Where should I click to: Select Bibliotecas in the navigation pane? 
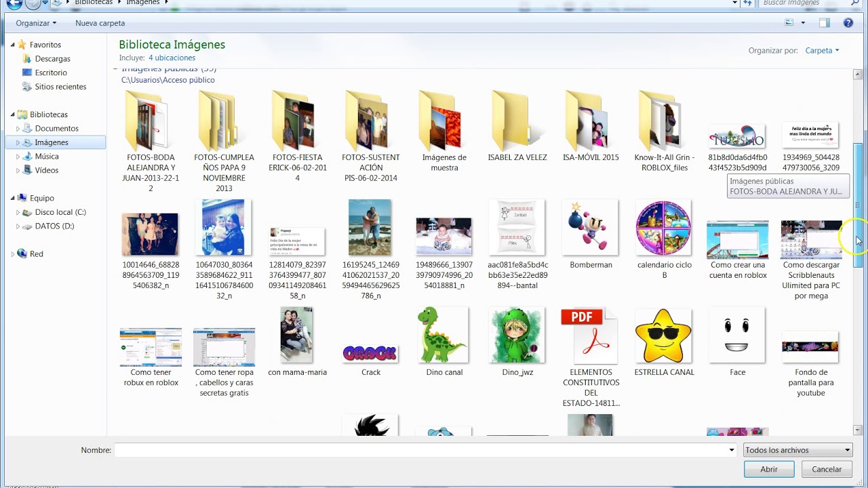click(x=49, y=115)
